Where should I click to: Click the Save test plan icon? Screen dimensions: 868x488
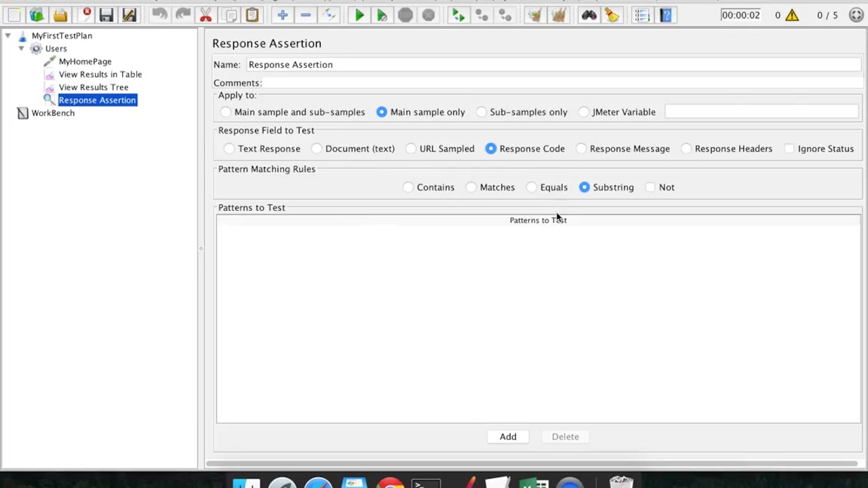tap(106, 15)
